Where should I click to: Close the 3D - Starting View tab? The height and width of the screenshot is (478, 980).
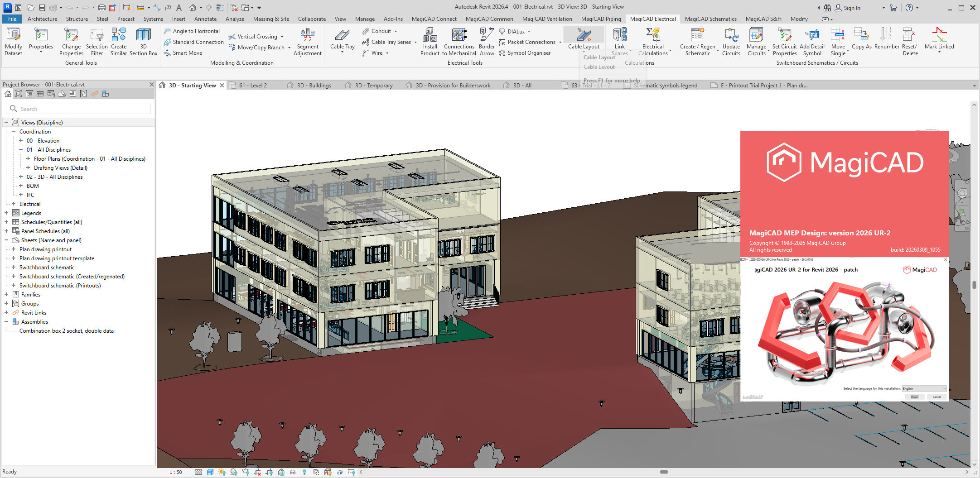pos(222,85)
